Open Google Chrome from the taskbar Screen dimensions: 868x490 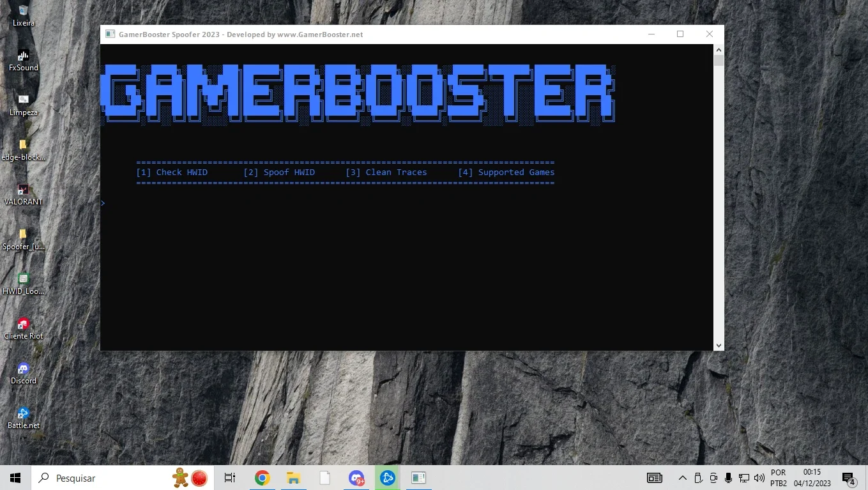point(262,478)
